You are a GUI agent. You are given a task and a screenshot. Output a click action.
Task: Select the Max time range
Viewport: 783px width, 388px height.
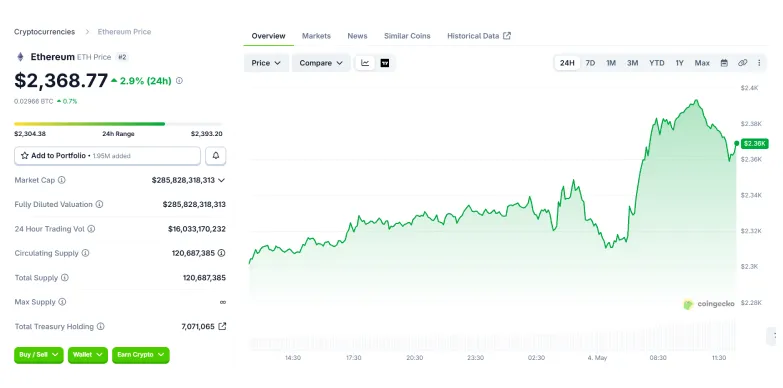point(702,63)
